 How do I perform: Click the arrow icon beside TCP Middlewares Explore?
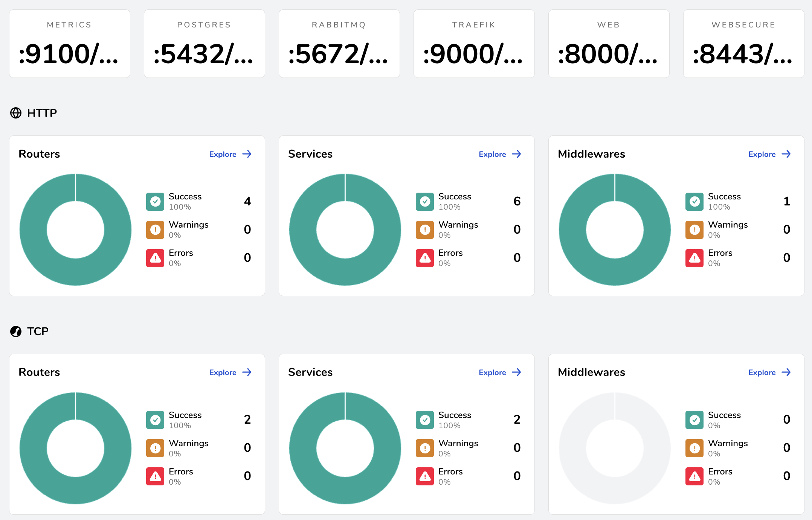(786, 372)
